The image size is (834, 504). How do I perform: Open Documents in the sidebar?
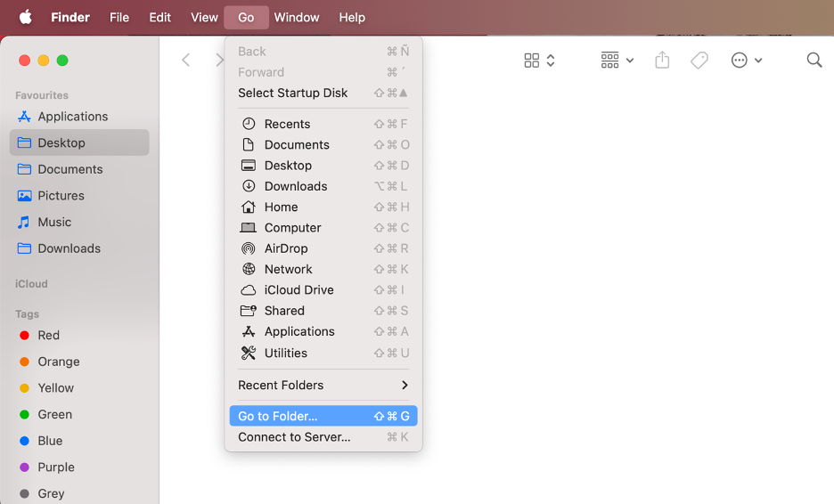point(79,169)
